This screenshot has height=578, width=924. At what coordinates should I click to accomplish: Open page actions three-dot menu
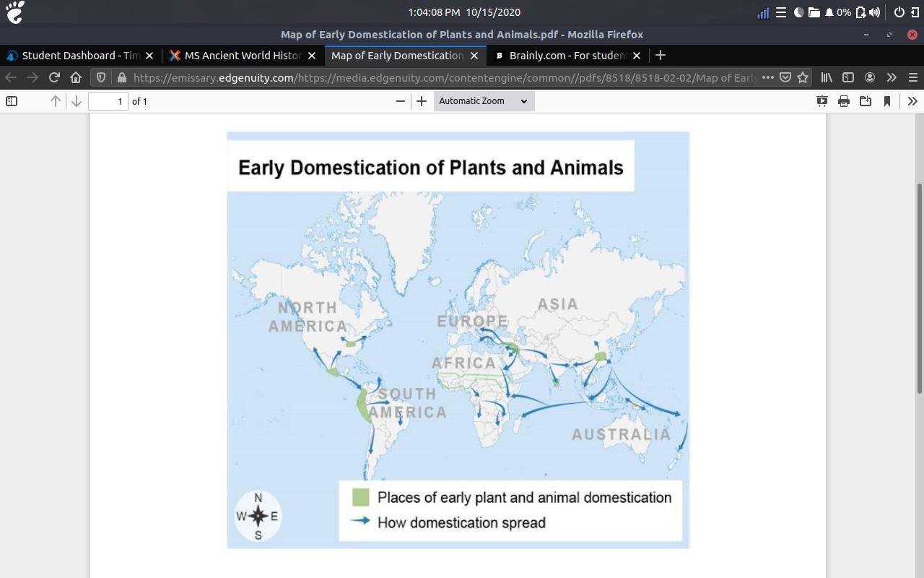click(767, 77)
